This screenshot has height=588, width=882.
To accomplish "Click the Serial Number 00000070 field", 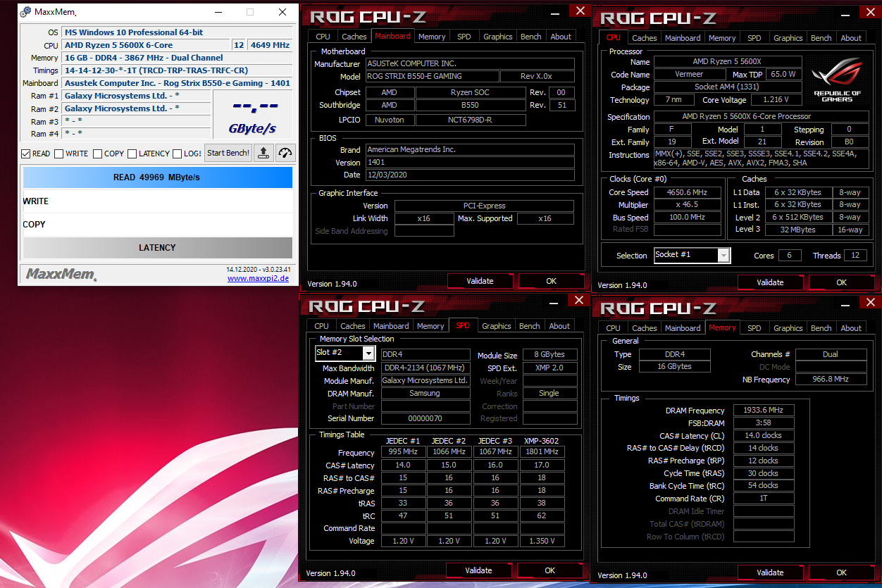I will pyautogui.click(x=426, y=418).
